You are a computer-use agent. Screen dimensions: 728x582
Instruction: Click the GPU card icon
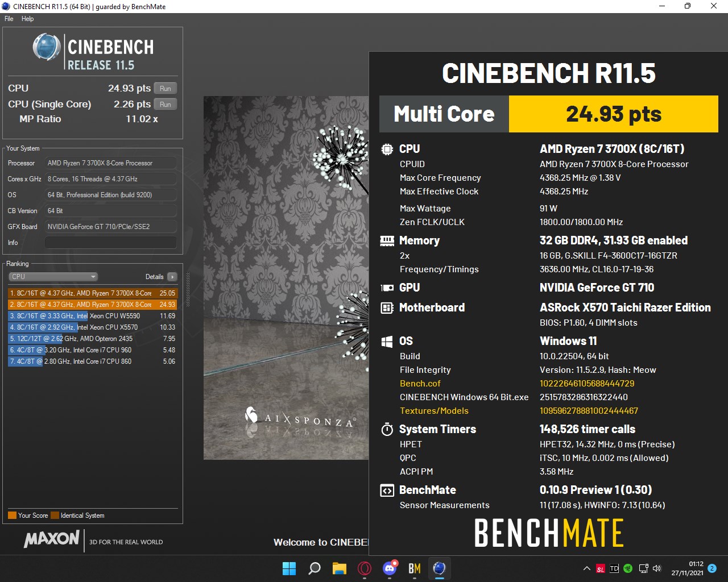(x=387, y=288)
